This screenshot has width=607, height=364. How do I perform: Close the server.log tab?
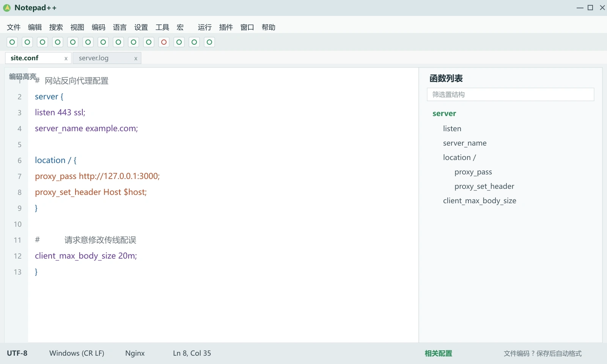pyautogui.click(x=136, y=58)
